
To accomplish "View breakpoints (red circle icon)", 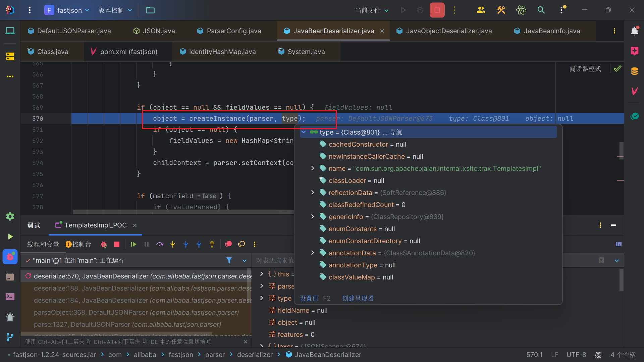I will pos(228,244).
